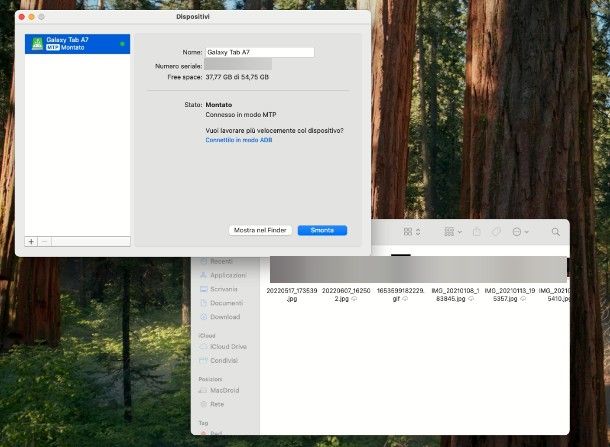Click the Android device icon in list
The image size is (610, 447).
(37, 41)
